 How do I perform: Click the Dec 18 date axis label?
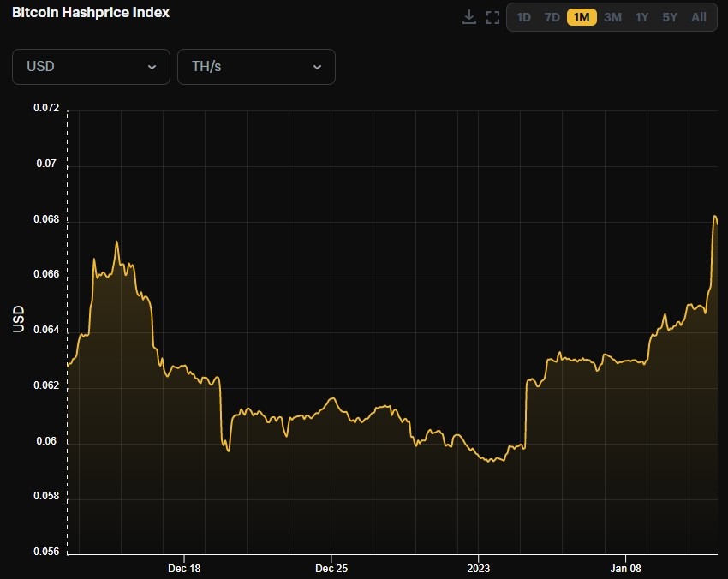[x=184, y=569]
